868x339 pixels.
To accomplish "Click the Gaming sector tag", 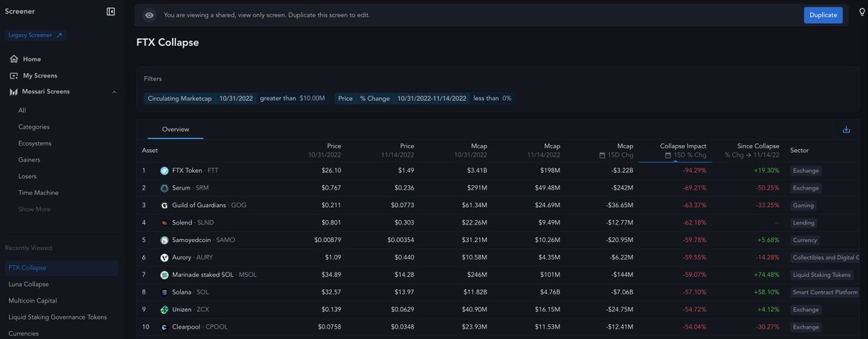I will (803, 206).
